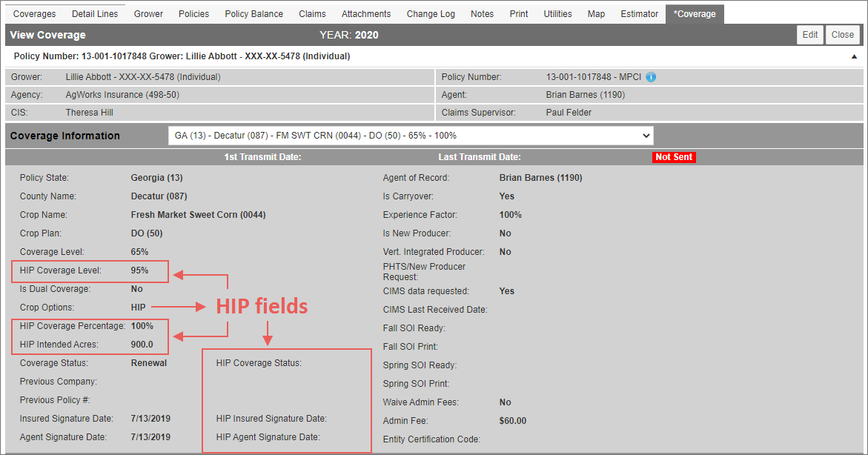Open the Coverage Information dropdown
This screenshot has height=455, width=868.
[x=411, y=136]
